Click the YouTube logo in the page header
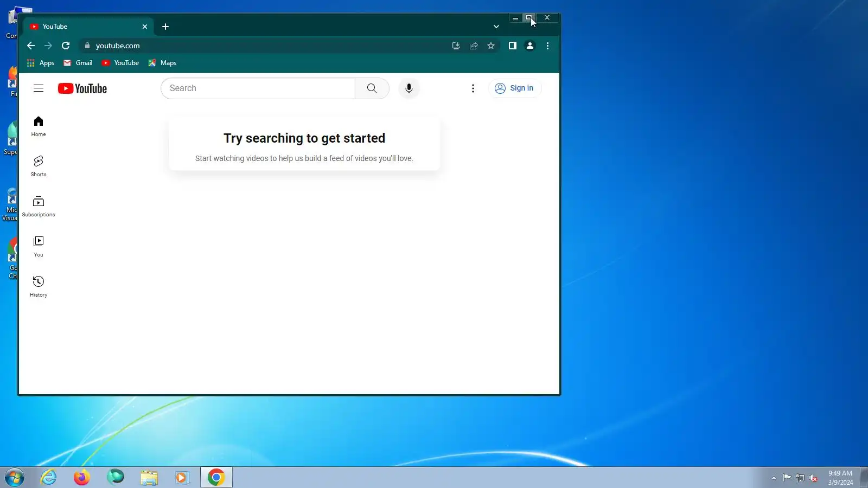868x488 pixels. [82, 88]
